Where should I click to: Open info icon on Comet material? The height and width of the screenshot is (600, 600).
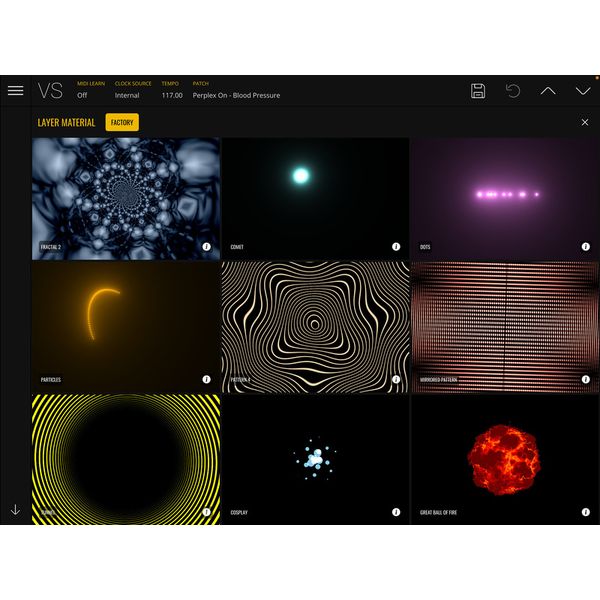point(395,247)
